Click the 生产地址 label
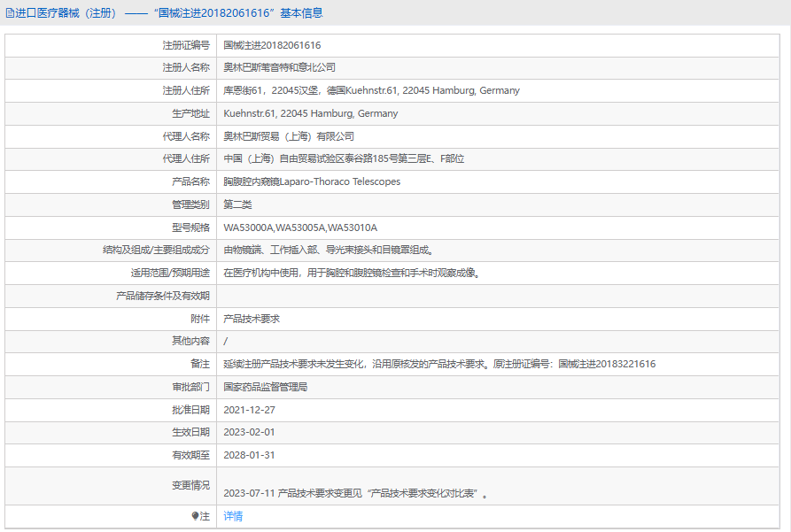The image size is (791, 532). [x=190, y=113]
